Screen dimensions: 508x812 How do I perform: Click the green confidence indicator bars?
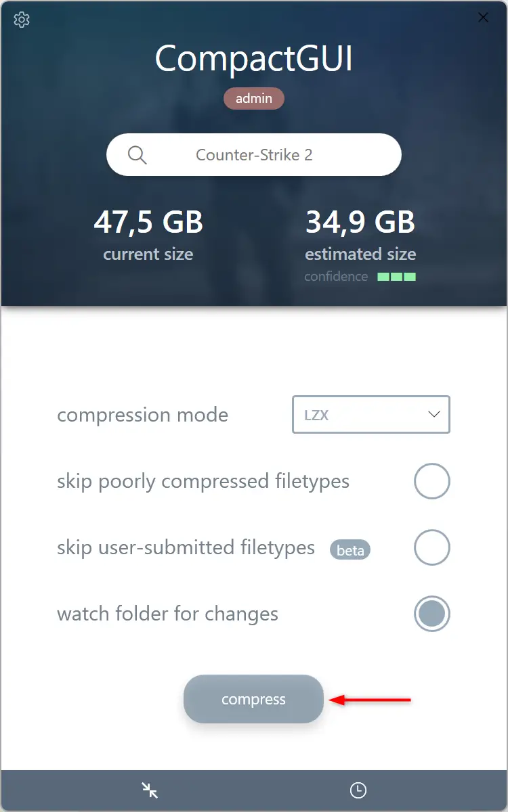[397, 277]
